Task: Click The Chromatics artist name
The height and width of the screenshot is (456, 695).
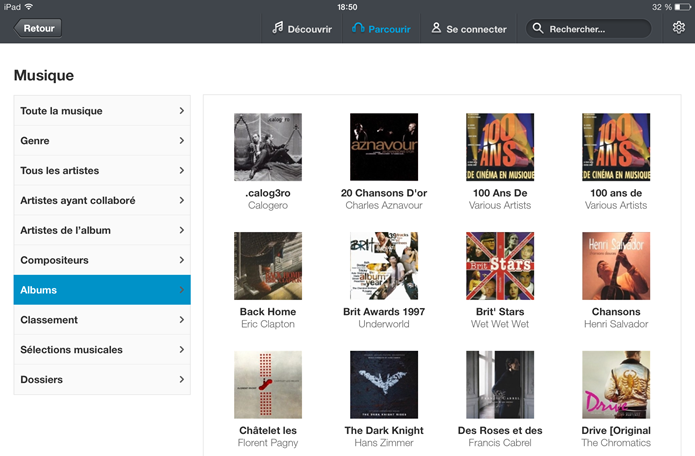Action: [x=616, y=443]
